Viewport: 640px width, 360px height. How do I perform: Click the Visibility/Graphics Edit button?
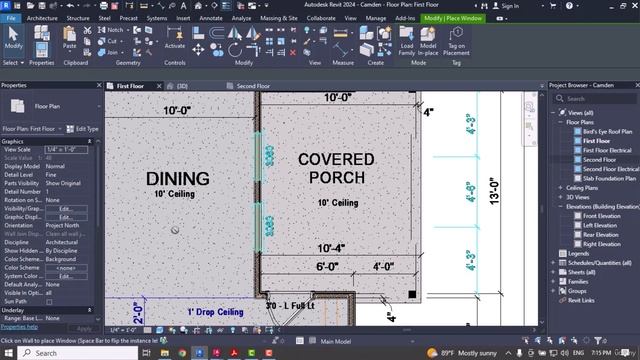coord(66,209)
